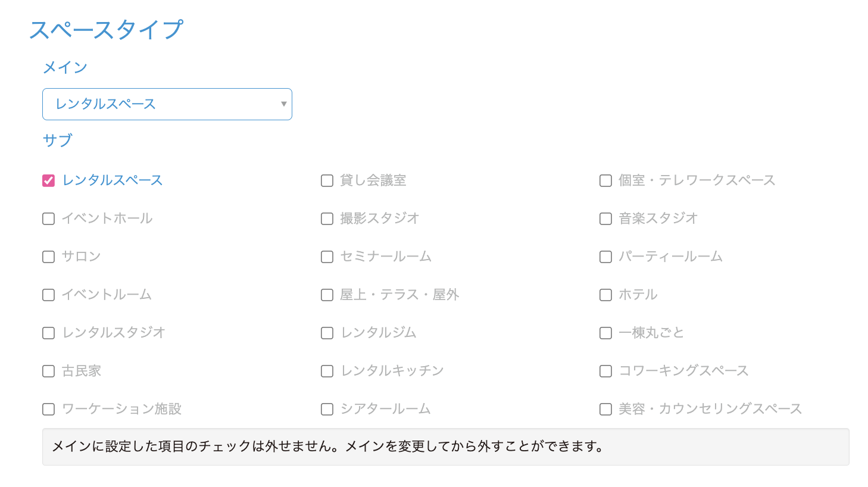
Task: Tick the レンタルキッチン checkbox
Action: click(x=327, y=371)
